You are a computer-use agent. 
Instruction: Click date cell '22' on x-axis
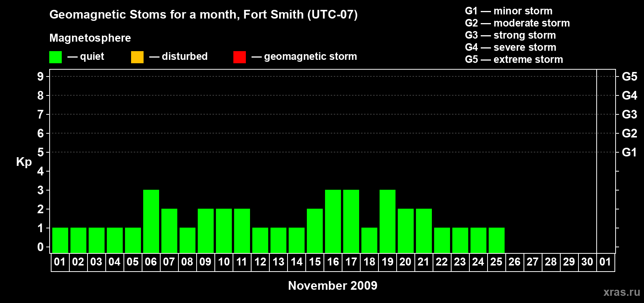442,262
